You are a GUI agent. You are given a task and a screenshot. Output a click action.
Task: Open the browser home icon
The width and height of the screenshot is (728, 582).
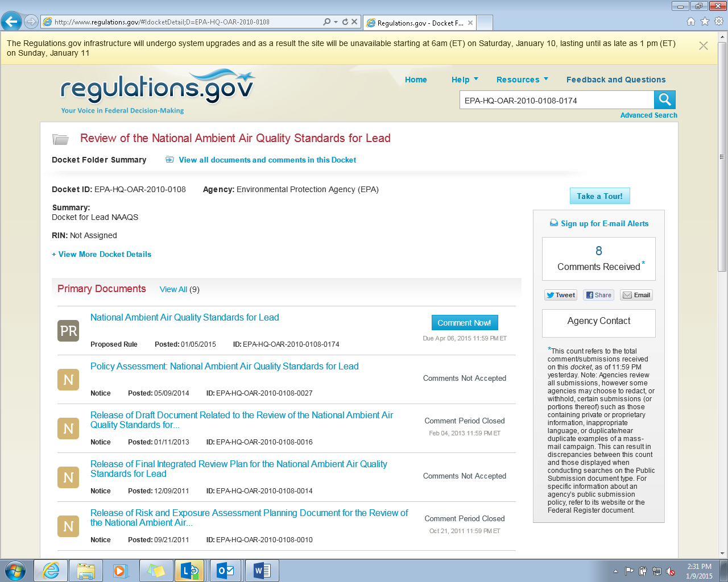(690, 22)
